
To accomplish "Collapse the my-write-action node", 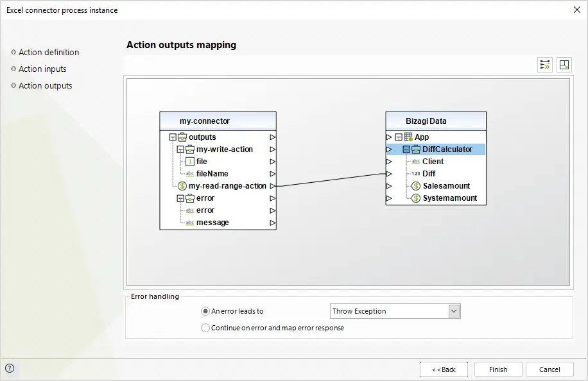I will click(x=180, y=149).
